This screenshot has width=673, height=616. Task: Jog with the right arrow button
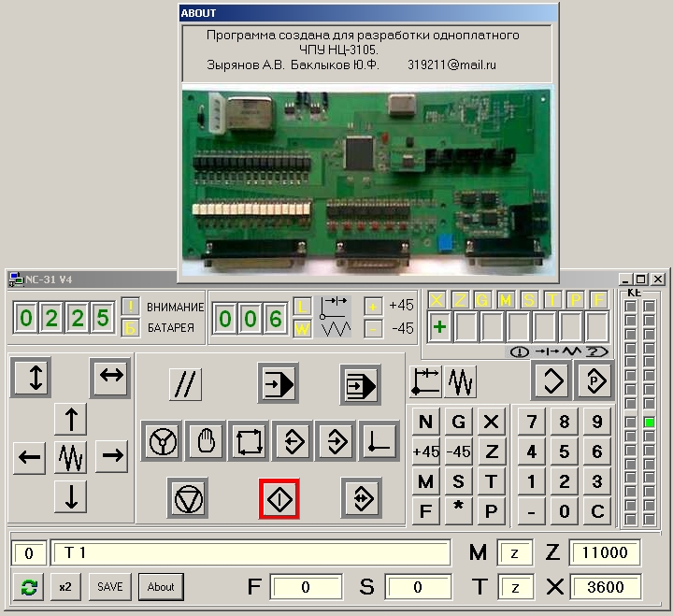[112, 456]
